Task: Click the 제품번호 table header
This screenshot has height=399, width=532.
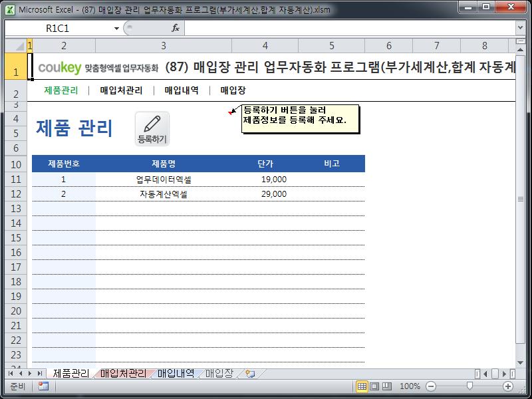Action: pyautogui.click(x=64, y=164)
